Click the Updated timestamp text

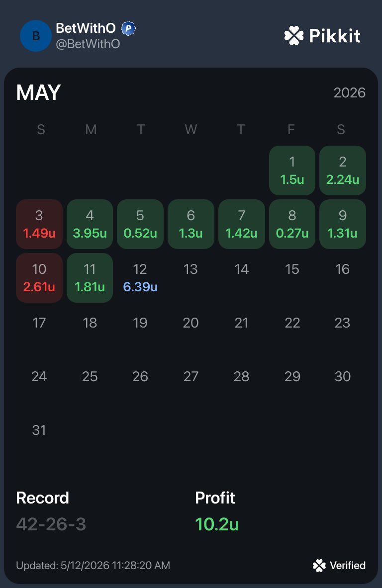point(93,566)
